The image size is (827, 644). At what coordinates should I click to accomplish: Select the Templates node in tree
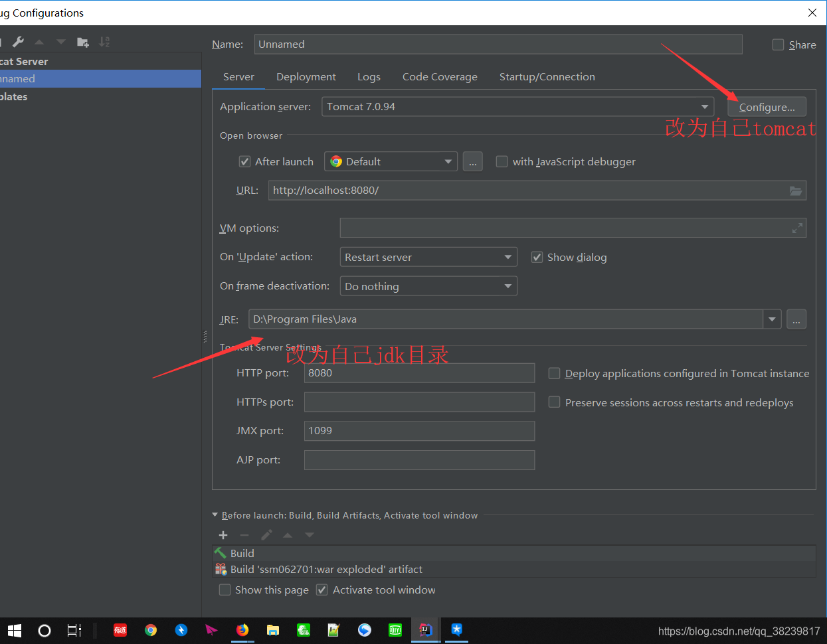point(100,96)
